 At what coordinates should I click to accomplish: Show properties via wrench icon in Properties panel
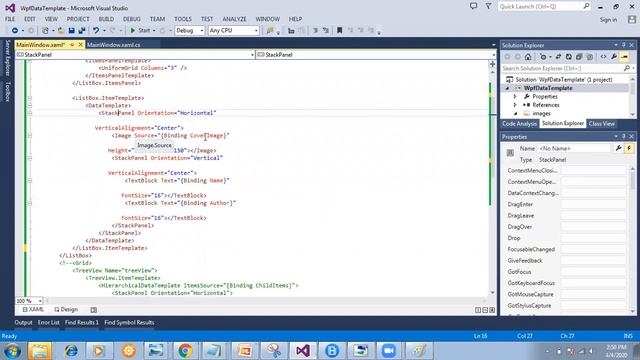coord(619,148)
